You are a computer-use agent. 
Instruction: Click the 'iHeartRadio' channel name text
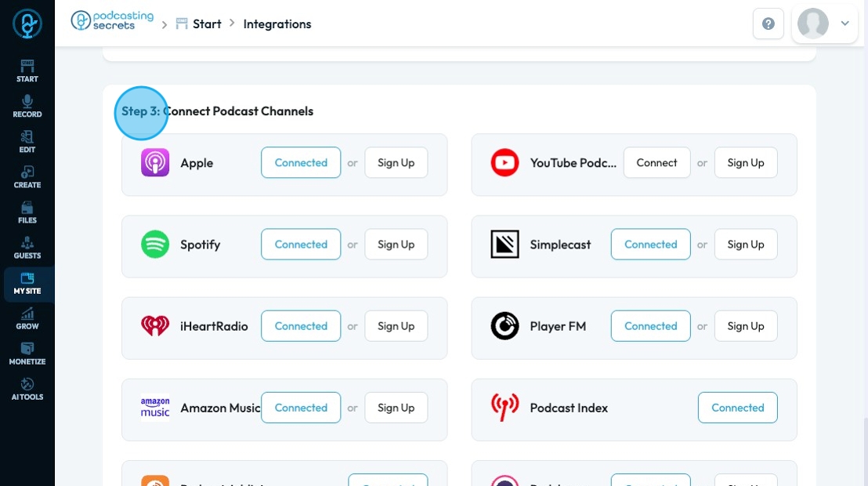pos(214,326)
